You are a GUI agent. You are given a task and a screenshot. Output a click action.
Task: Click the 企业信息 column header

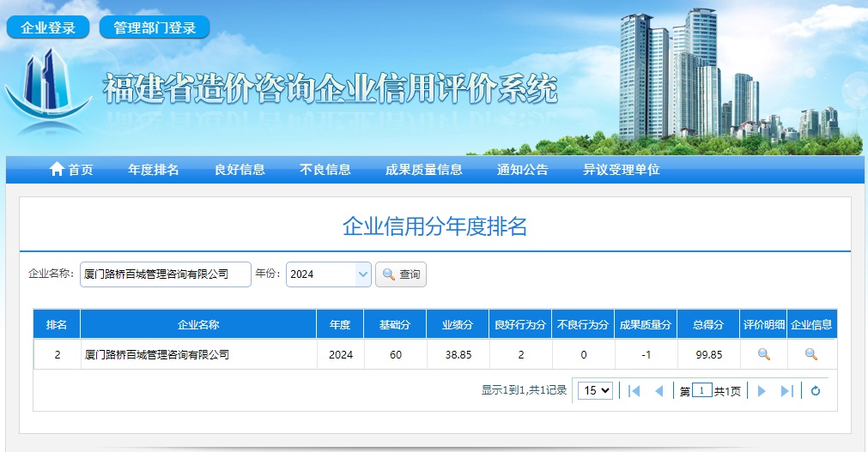click(811, 324)
